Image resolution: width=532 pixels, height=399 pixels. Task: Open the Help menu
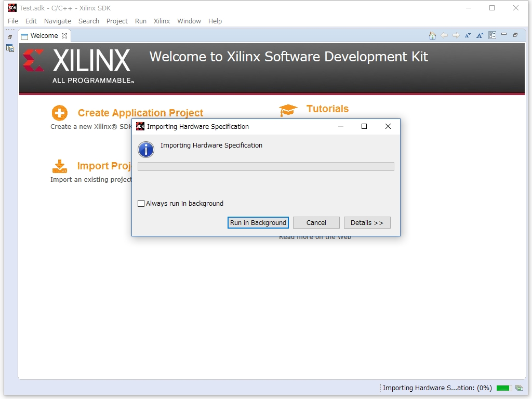click(215, 21)
